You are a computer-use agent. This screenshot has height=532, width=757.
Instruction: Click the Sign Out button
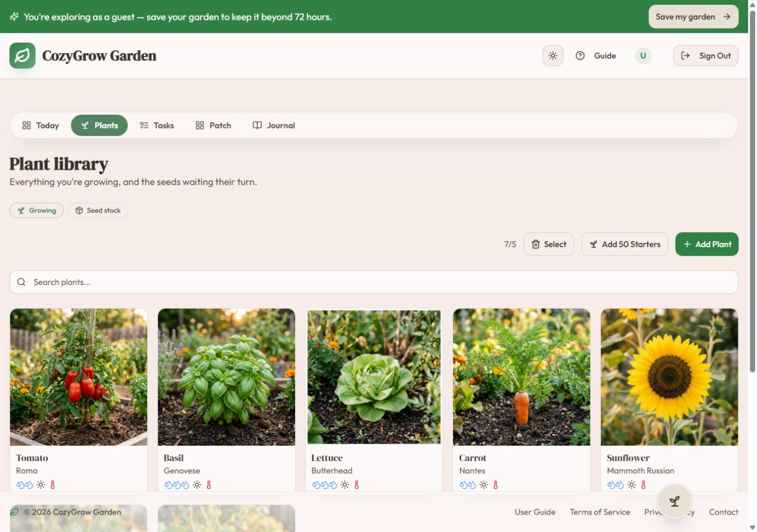(706, 56)
